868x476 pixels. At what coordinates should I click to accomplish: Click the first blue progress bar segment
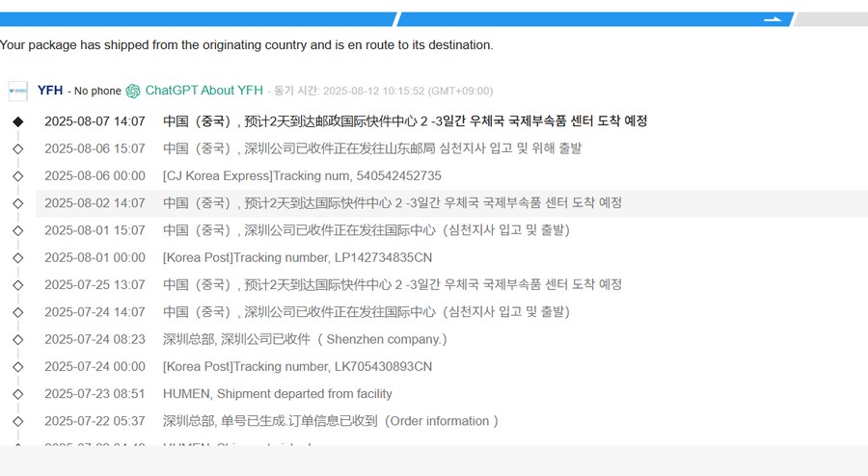pos(197,19)
